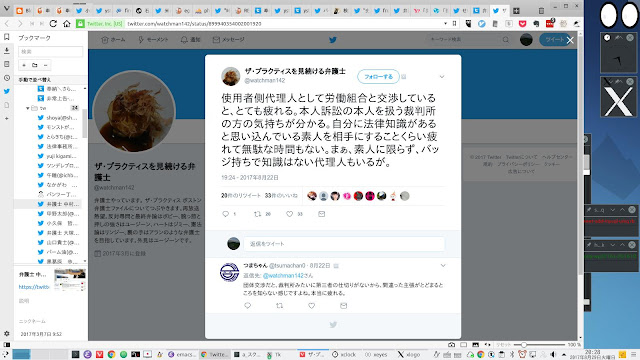Open the bookmark preview thumbnail
This screenshot has height=360, width=640.
click(x=70, y=280)
